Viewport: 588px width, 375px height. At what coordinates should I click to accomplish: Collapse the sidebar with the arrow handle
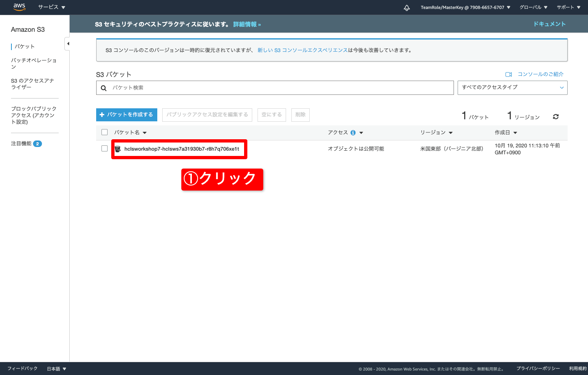coord(68,44)
